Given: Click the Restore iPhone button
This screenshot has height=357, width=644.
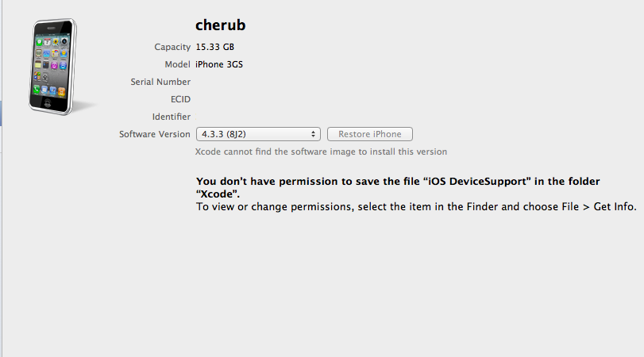Looking at the screenshot, I should point(369,134).
